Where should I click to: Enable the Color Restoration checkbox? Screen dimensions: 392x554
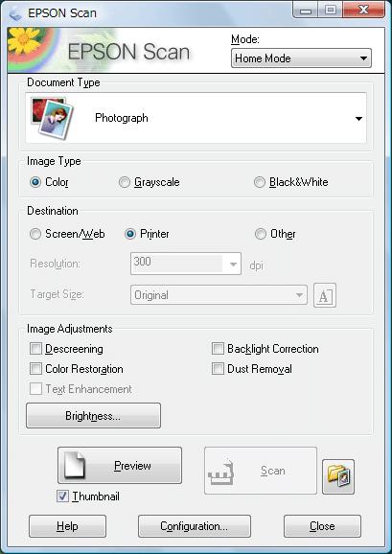(x=35, y=369)
